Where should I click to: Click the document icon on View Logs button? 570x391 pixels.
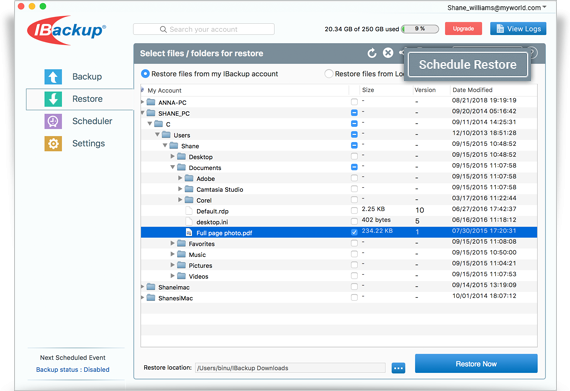coord(500,29)
